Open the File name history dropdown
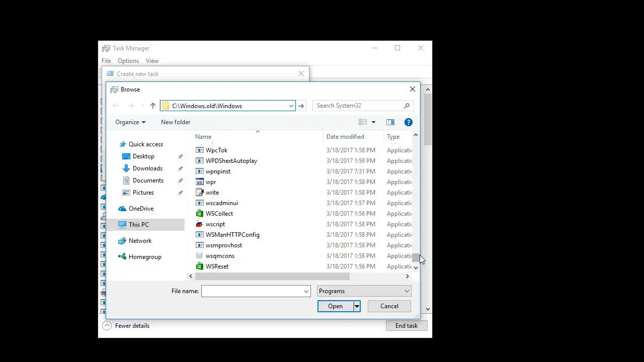The image size is (644, 362). tap(306, 291)
